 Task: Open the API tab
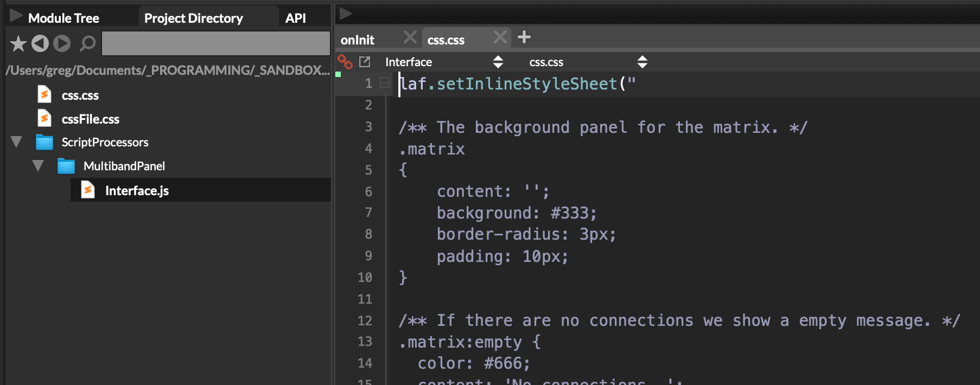click(296, 18)
